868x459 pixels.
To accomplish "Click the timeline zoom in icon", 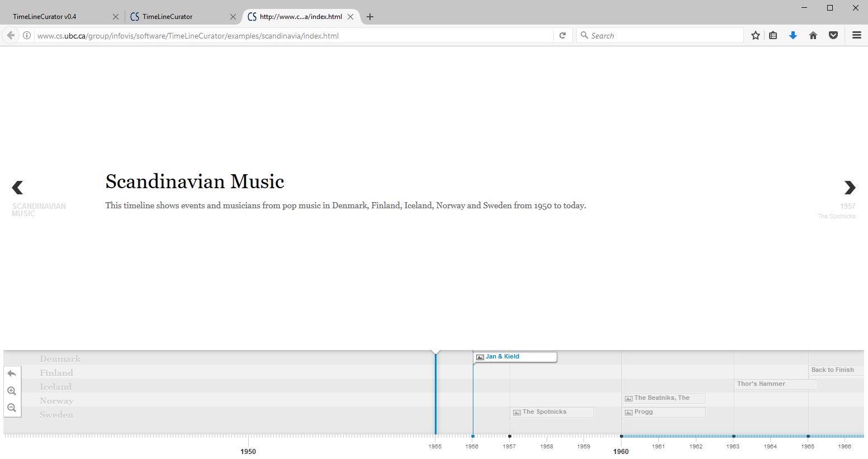I will click(x=12, y=391).
